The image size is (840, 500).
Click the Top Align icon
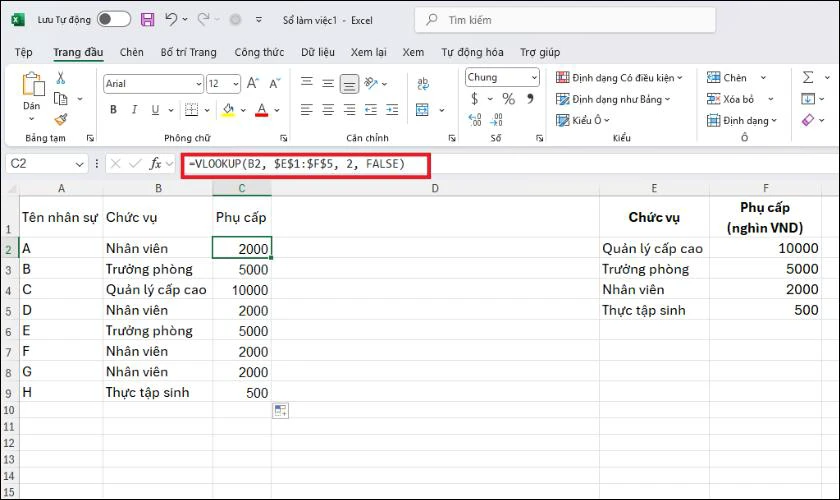[306, 83]
